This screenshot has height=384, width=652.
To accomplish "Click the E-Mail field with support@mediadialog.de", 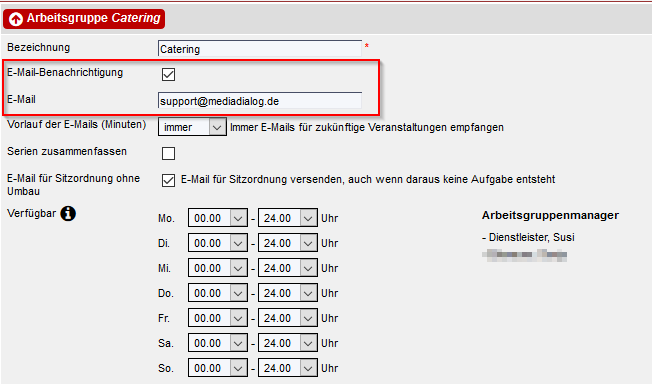I will click(x=260, y=101).
